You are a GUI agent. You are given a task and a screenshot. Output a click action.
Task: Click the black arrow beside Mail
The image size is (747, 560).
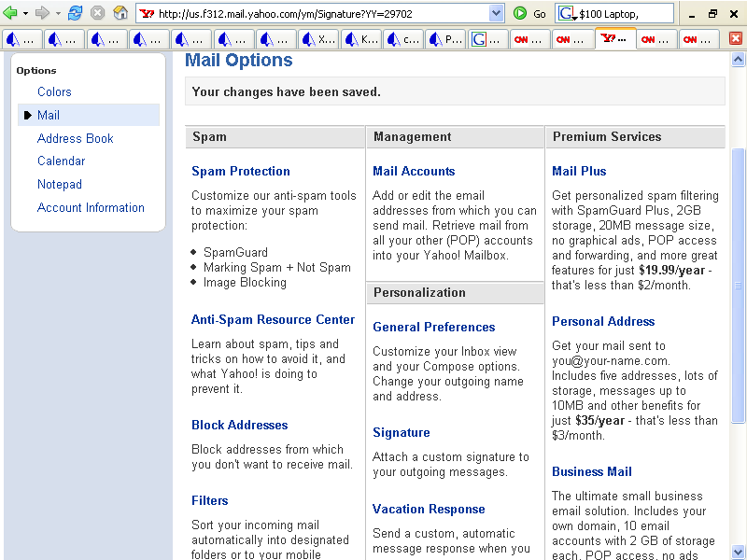coord(28,115)
